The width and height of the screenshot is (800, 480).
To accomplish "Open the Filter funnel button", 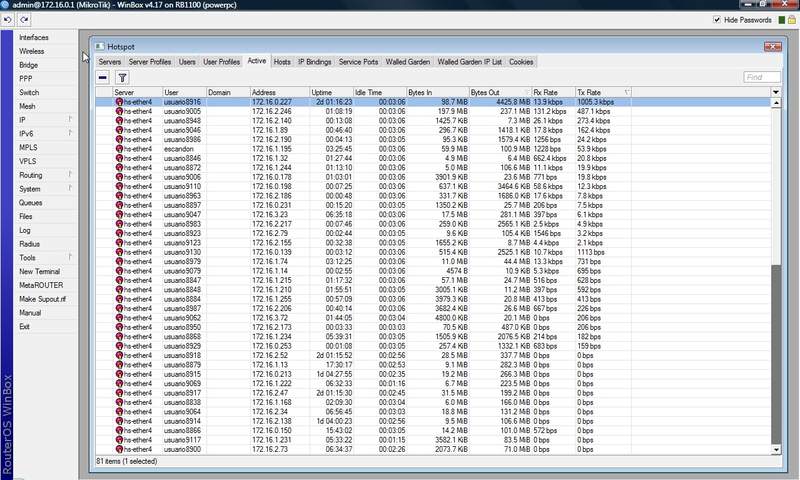I will tap(122, 78).
